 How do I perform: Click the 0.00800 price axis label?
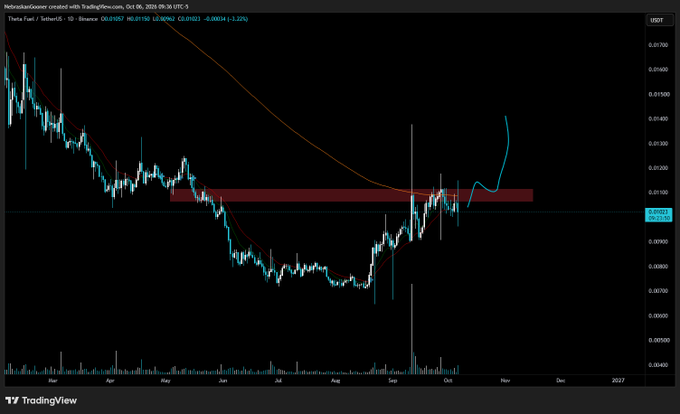(658, 266)
